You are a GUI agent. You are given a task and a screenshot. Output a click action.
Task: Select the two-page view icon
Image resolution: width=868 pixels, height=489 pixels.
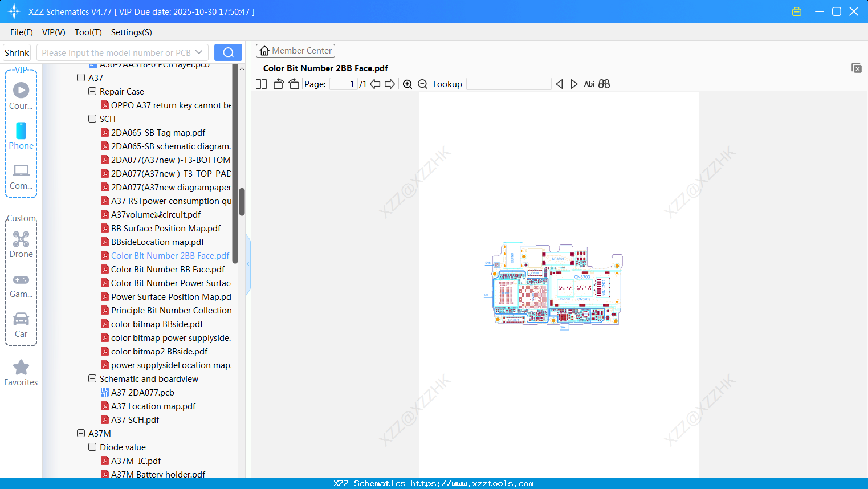(x=261, y=84)
